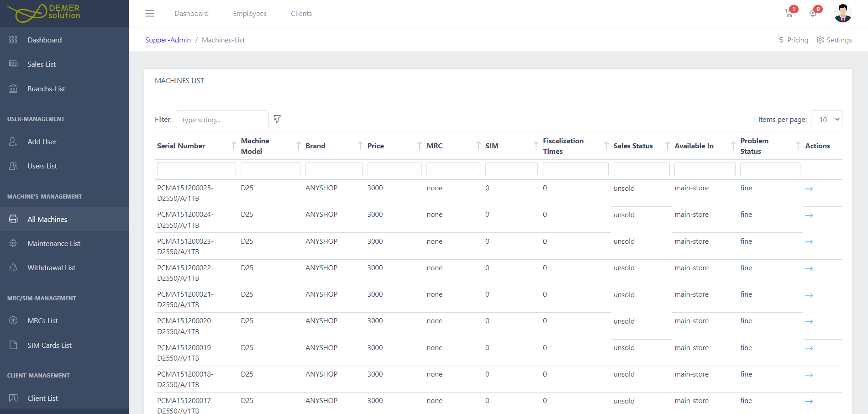Focus the MRC column filter box

pos(453,169)
